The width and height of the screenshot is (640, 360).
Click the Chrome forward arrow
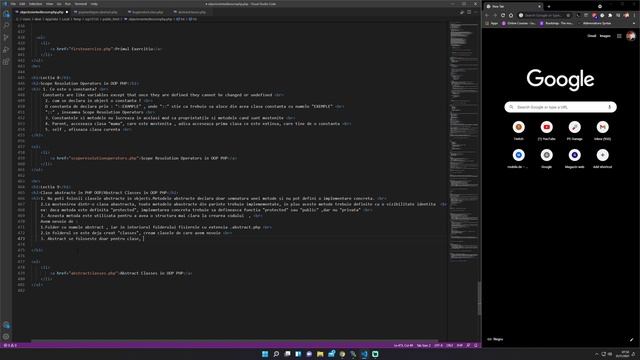tap(495, 15)
